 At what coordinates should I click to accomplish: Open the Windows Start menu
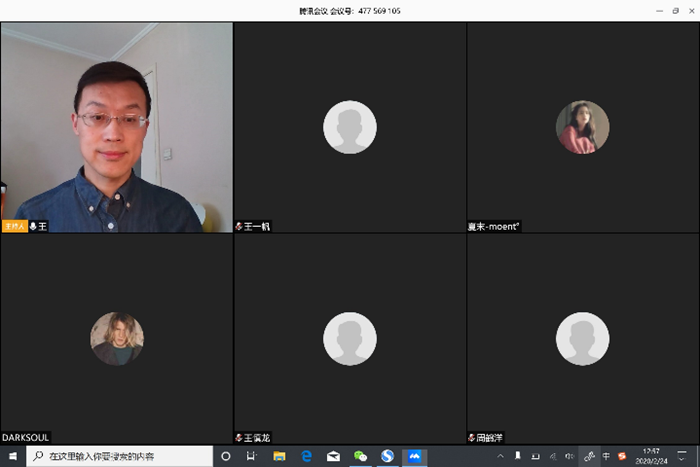pyautogui.click(x=13, y=456)
